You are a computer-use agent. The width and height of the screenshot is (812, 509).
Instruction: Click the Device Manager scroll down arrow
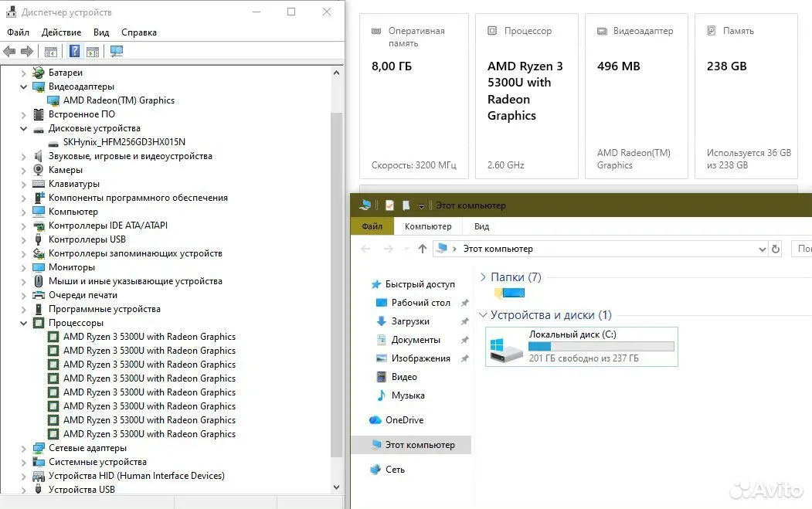(x=337, y=487)
